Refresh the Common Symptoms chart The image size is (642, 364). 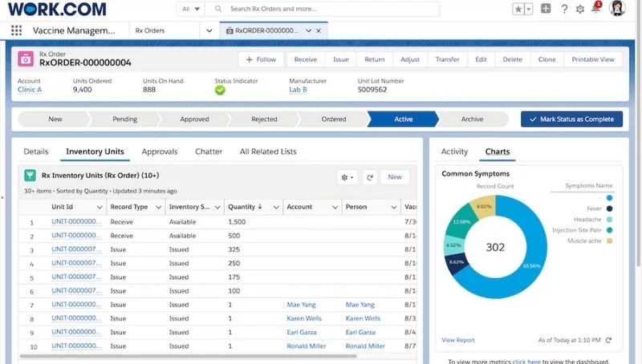tap(608, 340)
